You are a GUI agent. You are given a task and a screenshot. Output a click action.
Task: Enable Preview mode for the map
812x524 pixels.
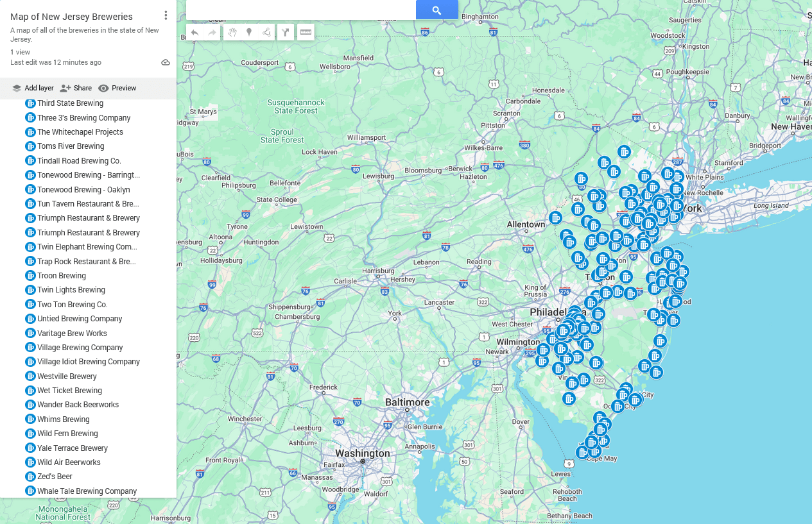117,88
